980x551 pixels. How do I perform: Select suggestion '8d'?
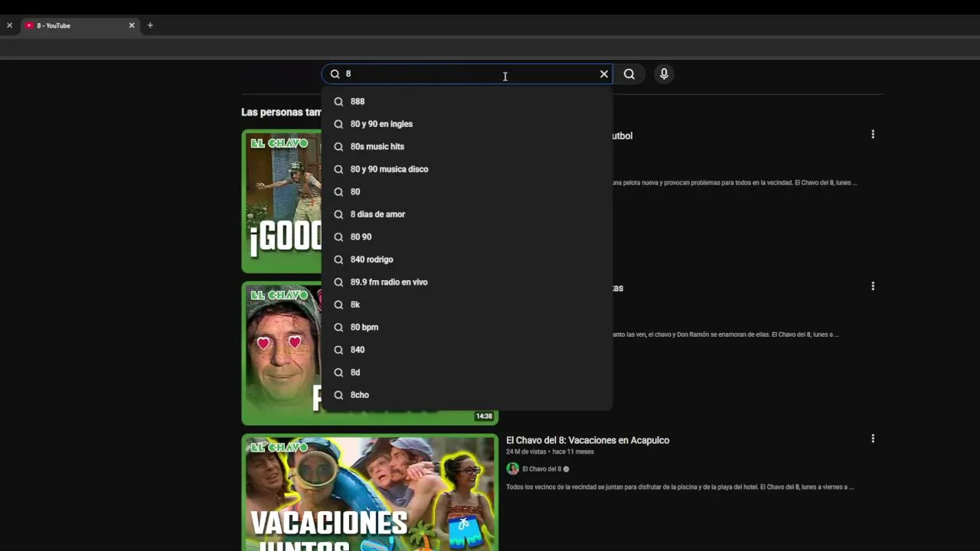[x=467, y=372]
